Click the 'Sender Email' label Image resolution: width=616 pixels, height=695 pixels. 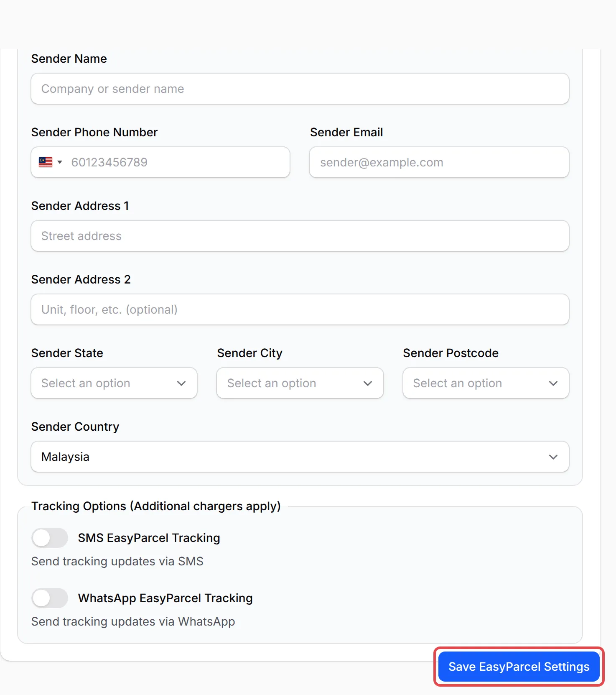[346, 132]
